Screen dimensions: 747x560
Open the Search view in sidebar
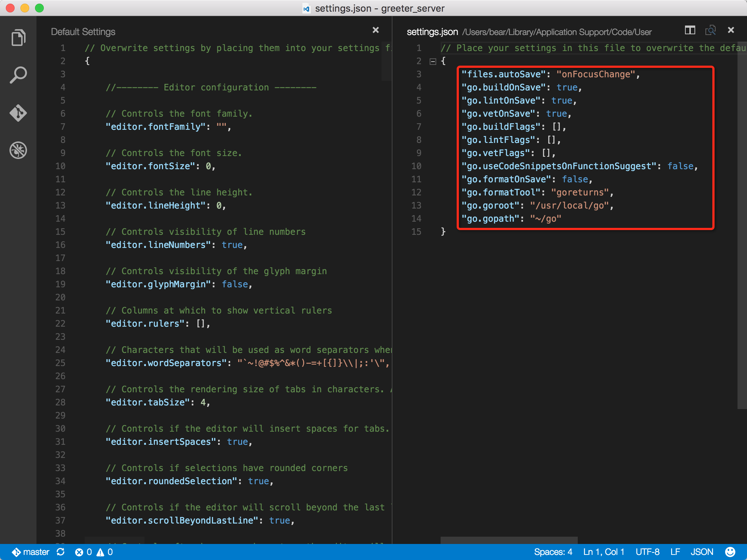[x=18, y=75]
